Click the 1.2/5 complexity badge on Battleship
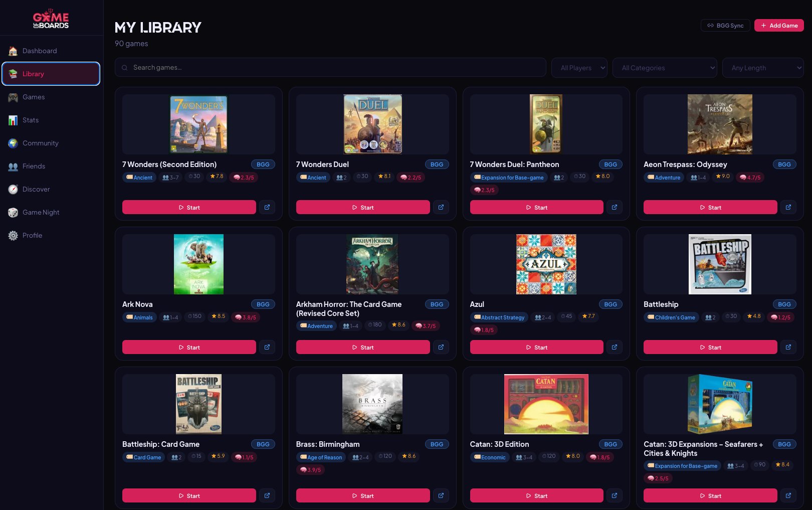The height and width of the screenshot is (510, 812). pyautogui.click(x=781, y=317)
